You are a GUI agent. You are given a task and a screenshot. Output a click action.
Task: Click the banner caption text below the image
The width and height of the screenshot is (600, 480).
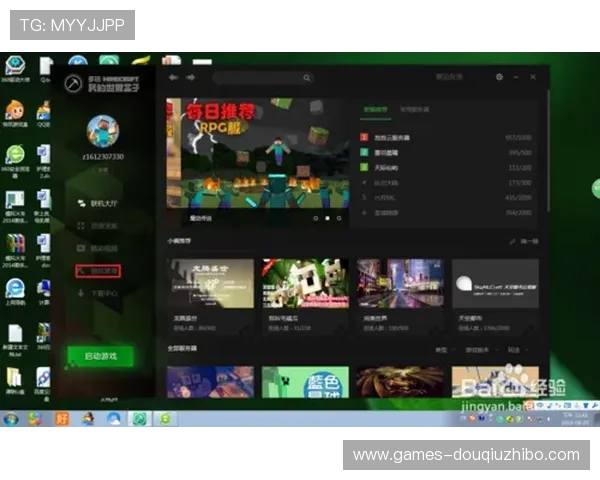[201, 218]
